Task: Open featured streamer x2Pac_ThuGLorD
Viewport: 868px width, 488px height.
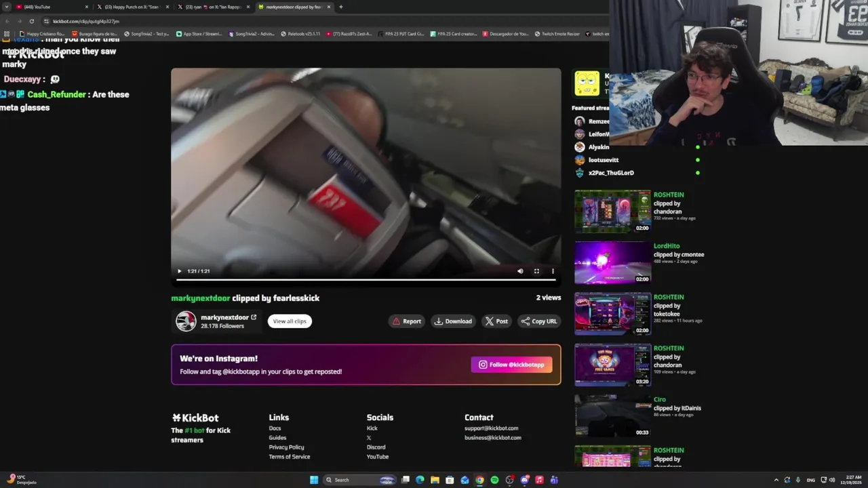Action: [611, 173]
